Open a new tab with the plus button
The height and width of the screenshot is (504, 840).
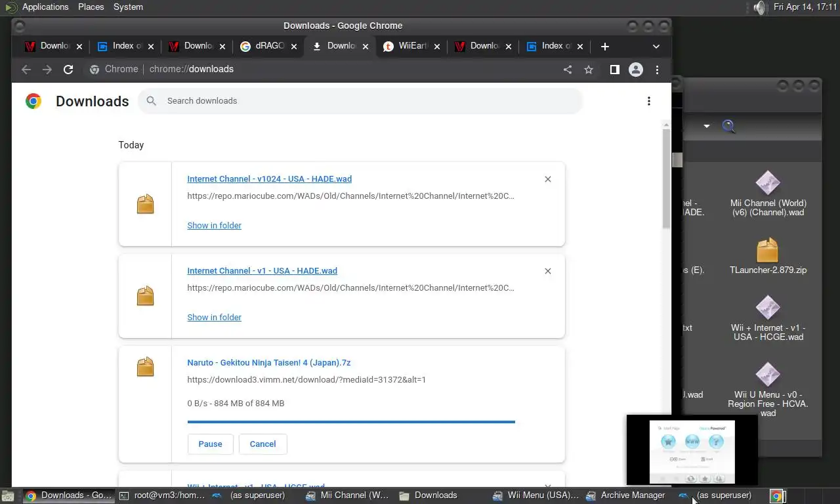coord(605,47)
